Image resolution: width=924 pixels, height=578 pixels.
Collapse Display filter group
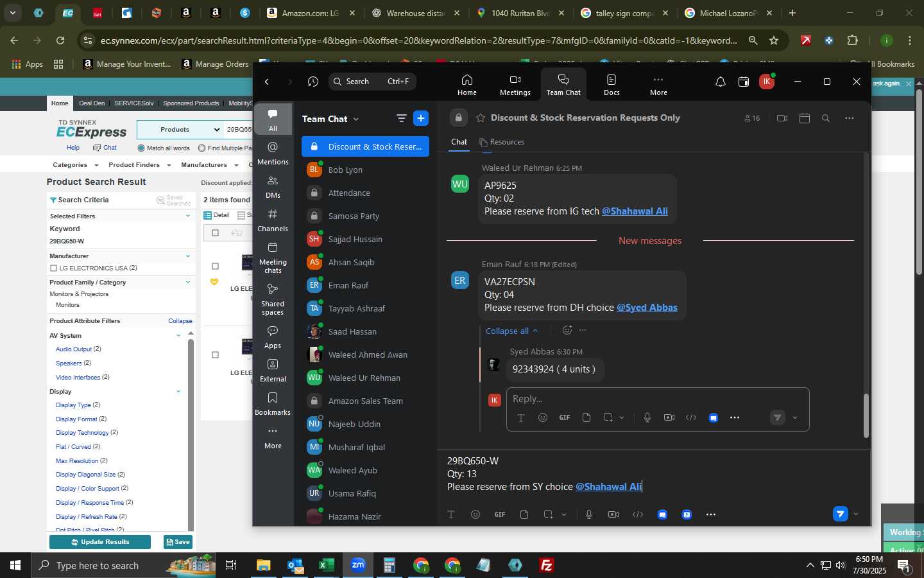[178, 391]
